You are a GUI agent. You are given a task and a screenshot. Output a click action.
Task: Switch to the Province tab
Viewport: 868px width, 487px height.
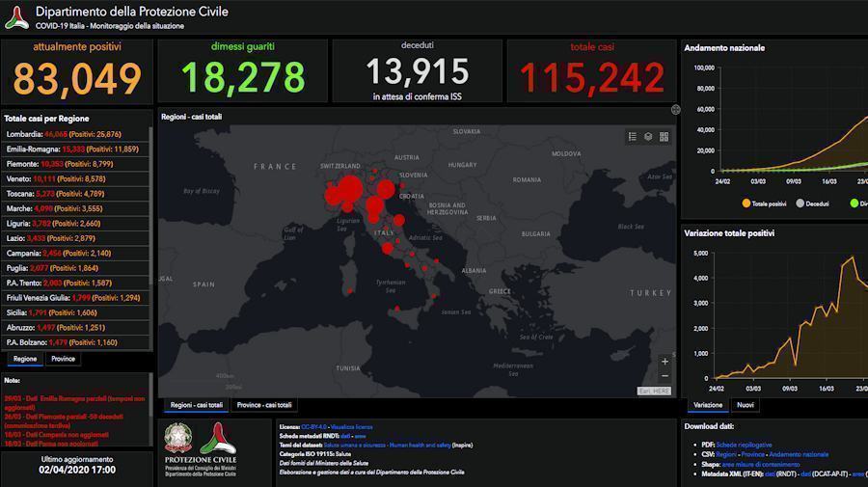63,359
